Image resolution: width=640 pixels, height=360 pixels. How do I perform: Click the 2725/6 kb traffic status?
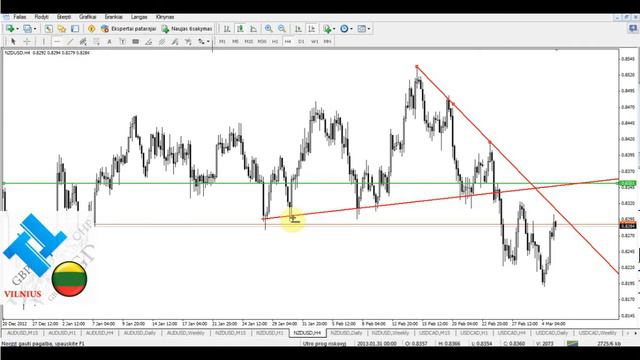(x=609, y=344)
